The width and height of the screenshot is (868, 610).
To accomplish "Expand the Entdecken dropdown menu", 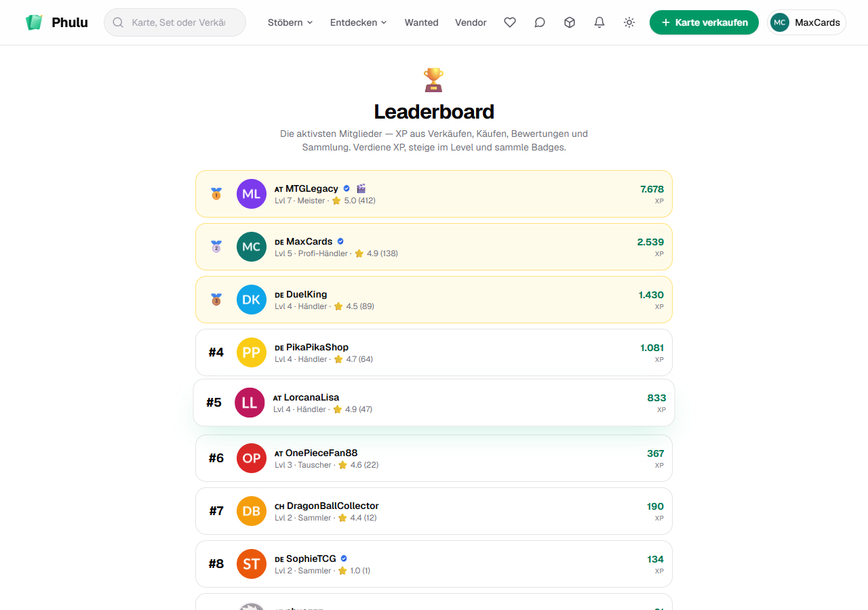I will [359, 22].
